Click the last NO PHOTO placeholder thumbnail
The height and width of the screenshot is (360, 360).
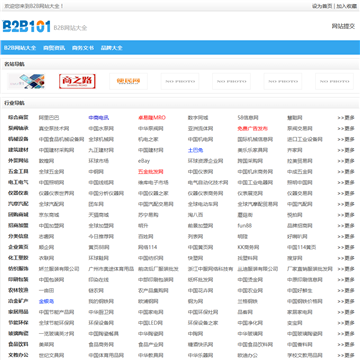(x=334, y=81)
